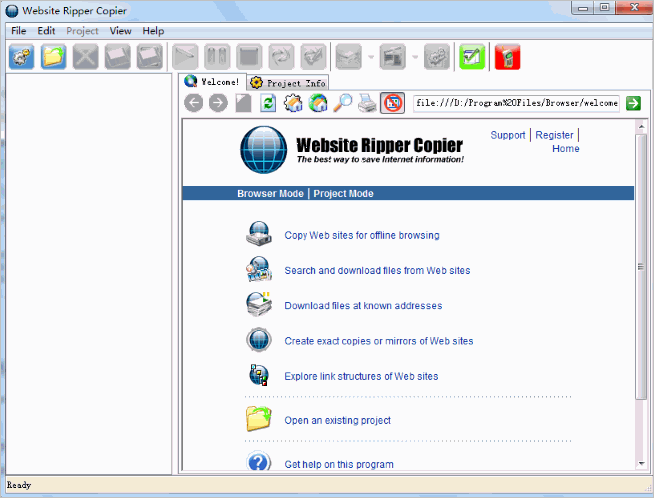
Task: Open the dropdown arrow beside greyed window icon
Action: (415, 57)
